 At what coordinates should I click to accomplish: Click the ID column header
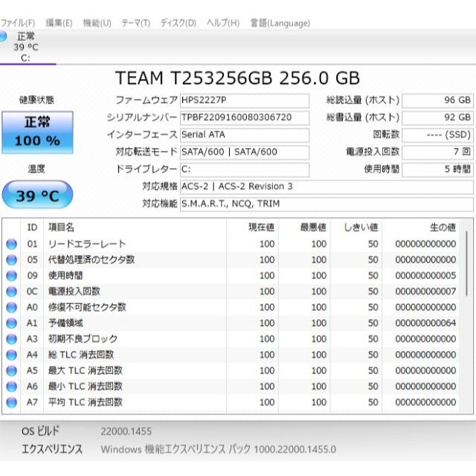click(x=32, y=228)
